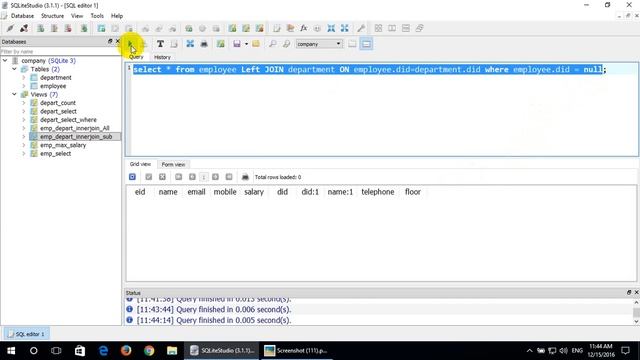Click the Status panel scrollbar
Viewport: 640px width, 360px height.
coord(636,312)
